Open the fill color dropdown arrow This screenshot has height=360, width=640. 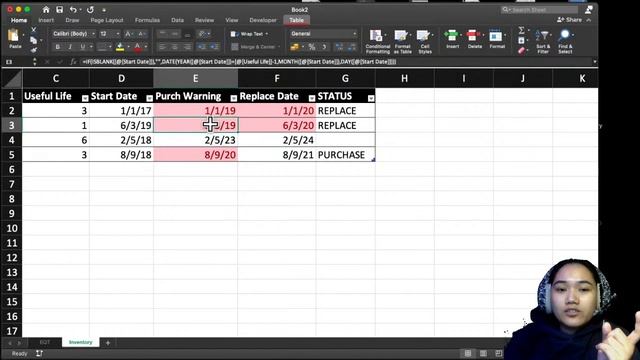tap(128, 47)
